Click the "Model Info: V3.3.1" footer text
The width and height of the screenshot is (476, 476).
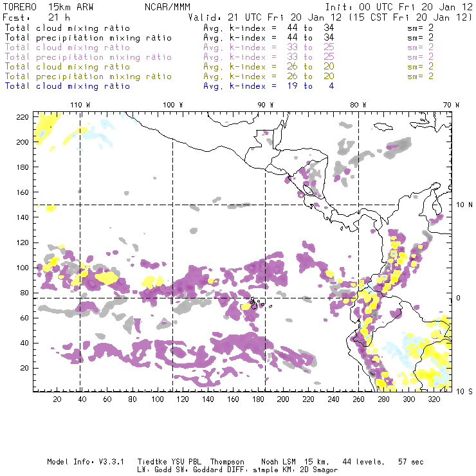[86, 462]
